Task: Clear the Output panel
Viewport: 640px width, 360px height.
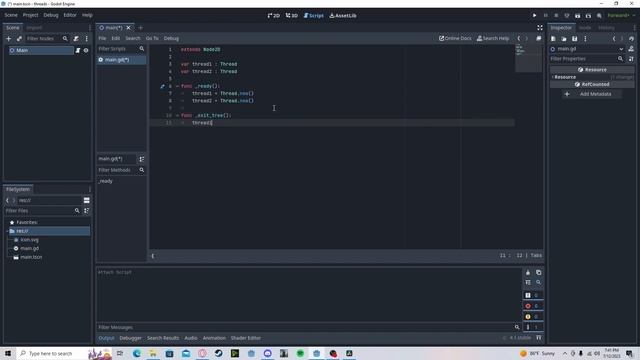Action: tap(528, 272)
